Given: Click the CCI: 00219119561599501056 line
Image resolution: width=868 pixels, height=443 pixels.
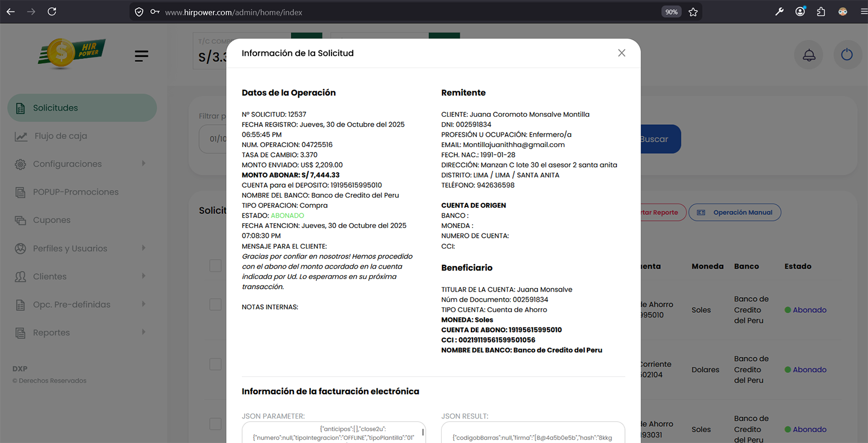Looking at the screenshot, I should [x=488, y=340].
